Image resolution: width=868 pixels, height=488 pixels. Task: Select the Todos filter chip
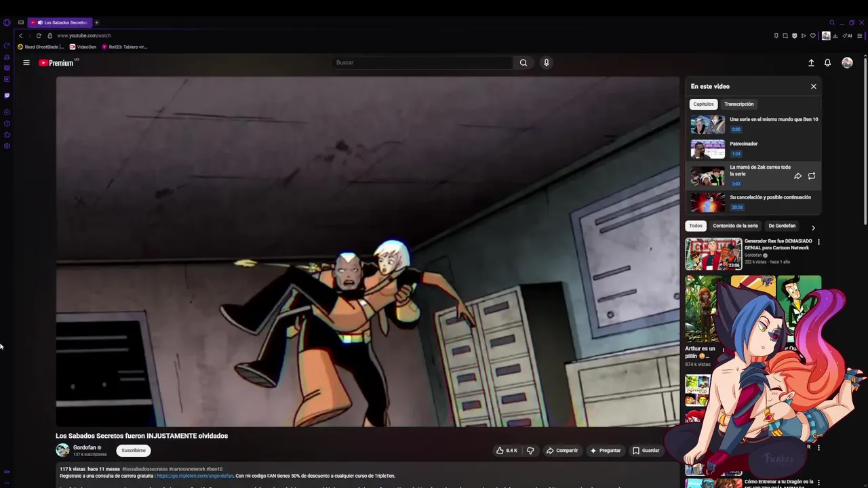pos(696,226)
